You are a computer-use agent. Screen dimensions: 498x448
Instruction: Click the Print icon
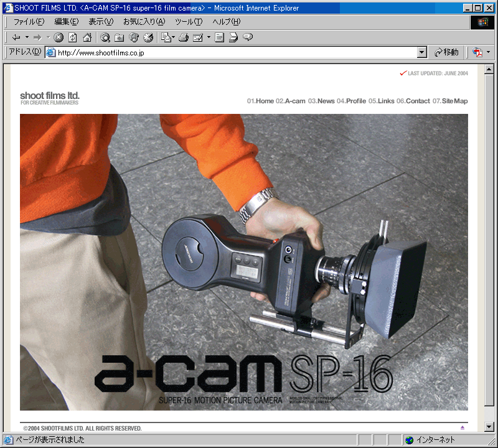pyautogui.click(x=184, y=37)
